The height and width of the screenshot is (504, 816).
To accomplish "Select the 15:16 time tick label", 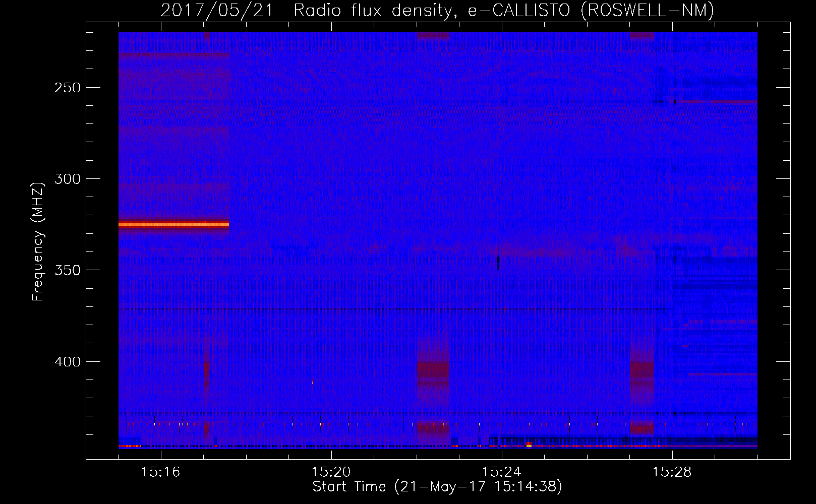I will pyautogui.click(x=161, y=472).
